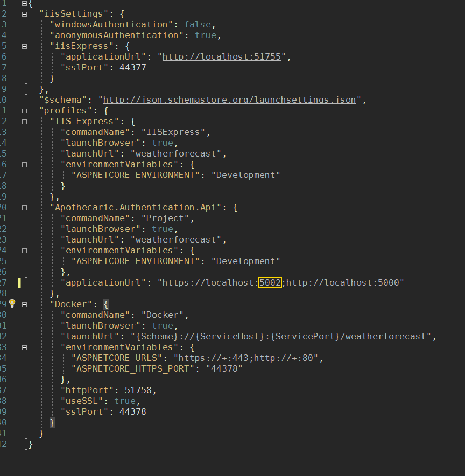Image resolution: width=465 pixels, height=476 pixels.
Task: Click the lightbulb quick actions icon
Action: [12, 304]
